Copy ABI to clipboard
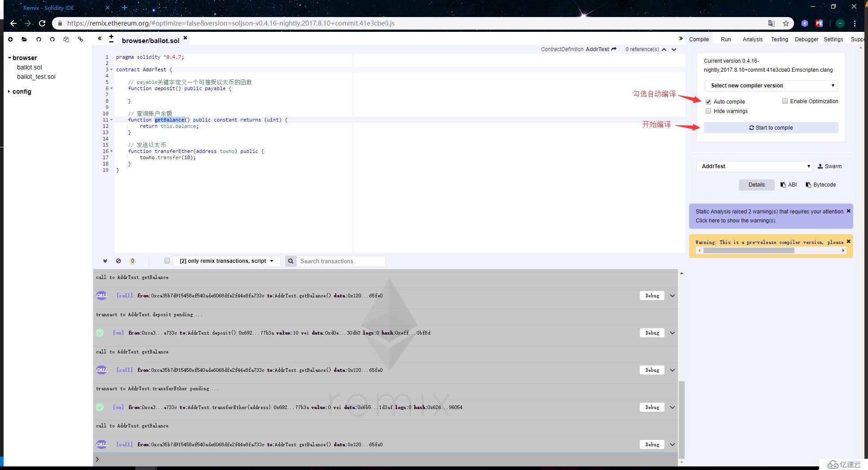 789,185
